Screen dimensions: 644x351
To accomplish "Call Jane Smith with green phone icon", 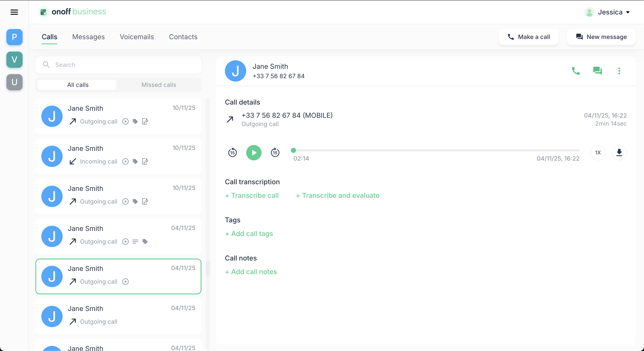I will [x=576, y=71].
